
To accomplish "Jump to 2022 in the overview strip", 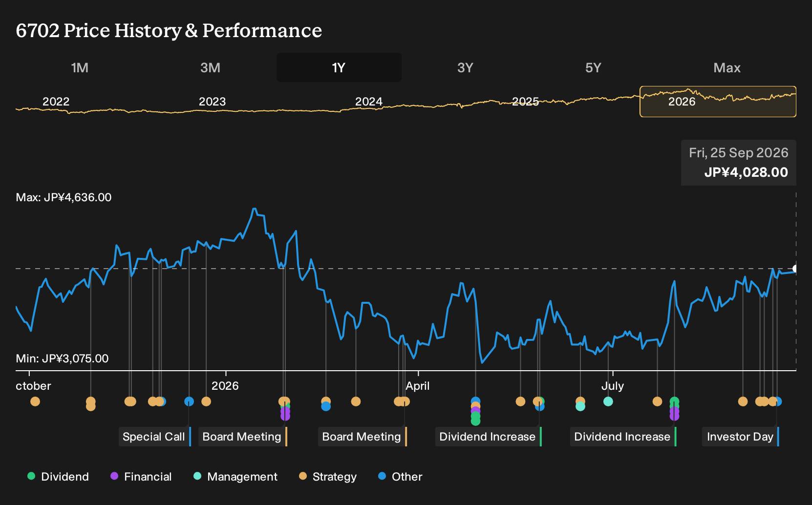I will (56, 102).
